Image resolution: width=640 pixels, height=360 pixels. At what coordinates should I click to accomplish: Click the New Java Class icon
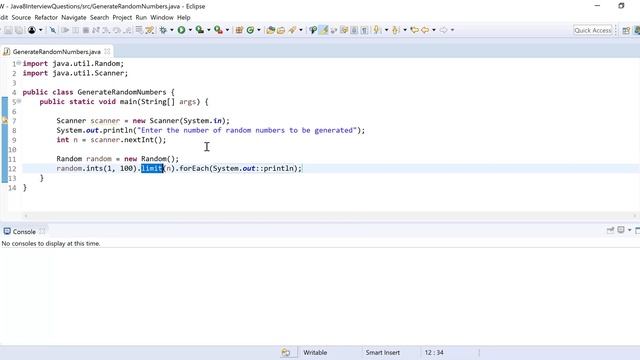point(250,30)
